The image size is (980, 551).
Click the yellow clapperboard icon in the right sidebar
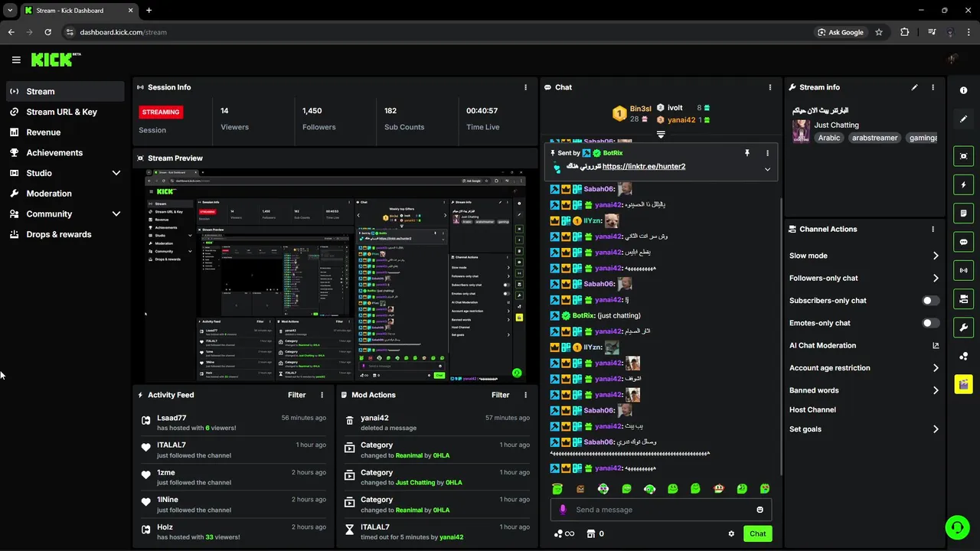963,384
